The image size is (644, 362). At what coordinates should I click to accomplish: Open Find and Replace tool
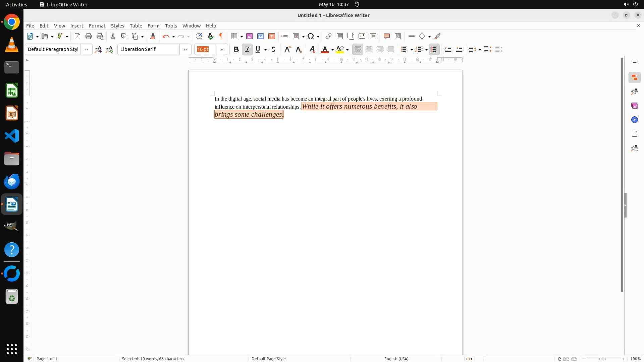point(199,36)
